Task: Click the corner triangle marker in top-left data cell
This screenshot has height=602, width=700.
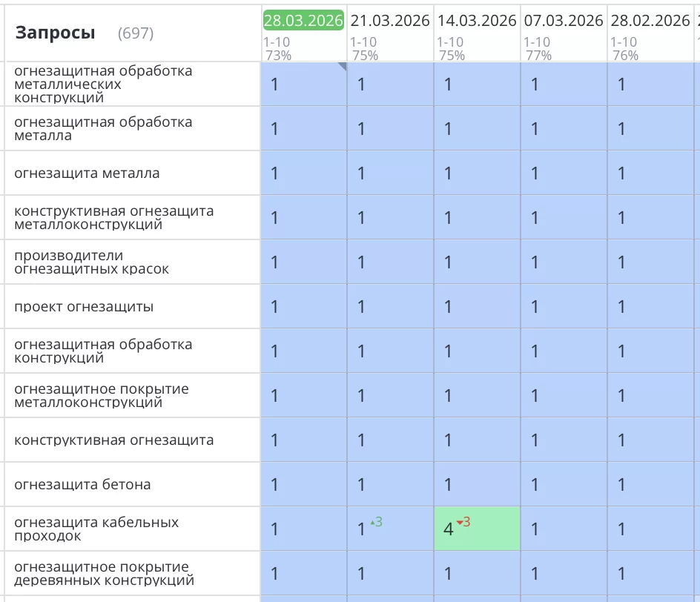Action: [343, 67]
